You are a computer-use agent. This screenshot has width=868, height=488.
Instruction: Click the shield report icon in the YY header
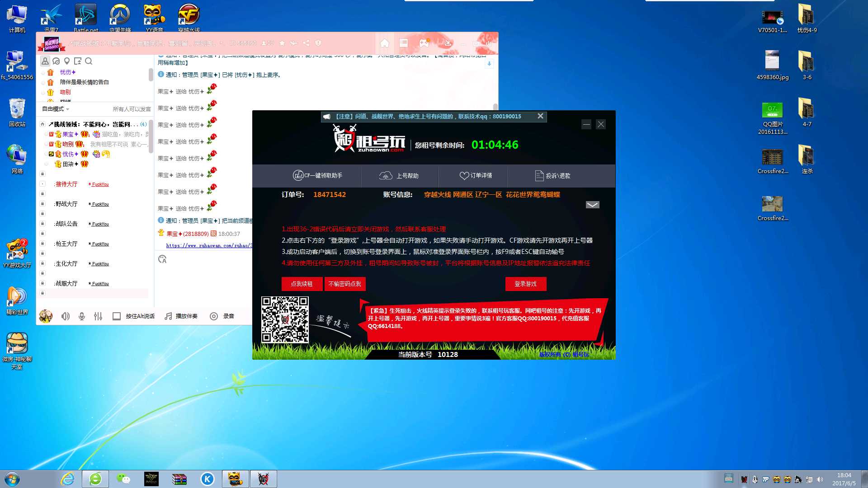click(x=318, y=43)
